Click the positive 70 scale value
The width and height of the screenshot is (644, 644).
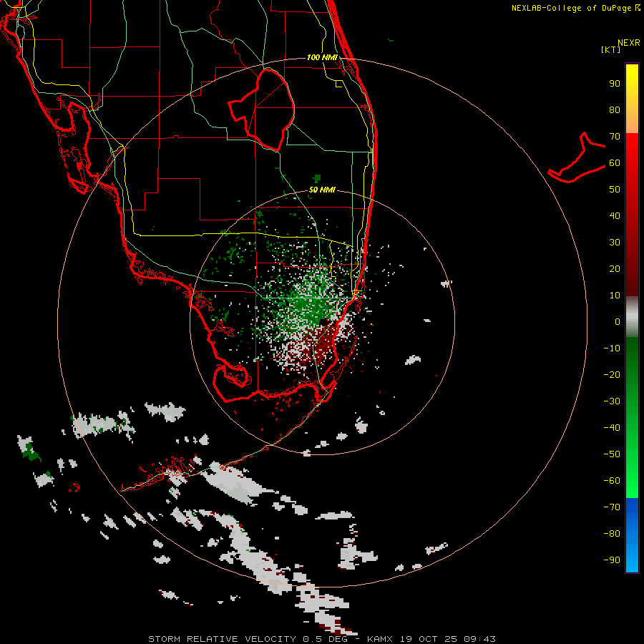[x=615, y=137]
